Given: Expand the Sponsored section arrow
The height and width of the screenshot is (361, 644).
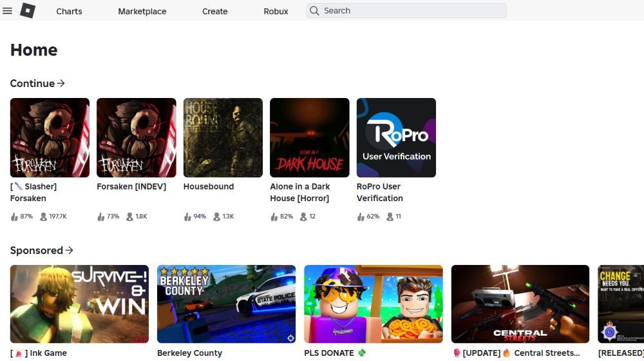Looking at the screenshot, I should [70, 250].
